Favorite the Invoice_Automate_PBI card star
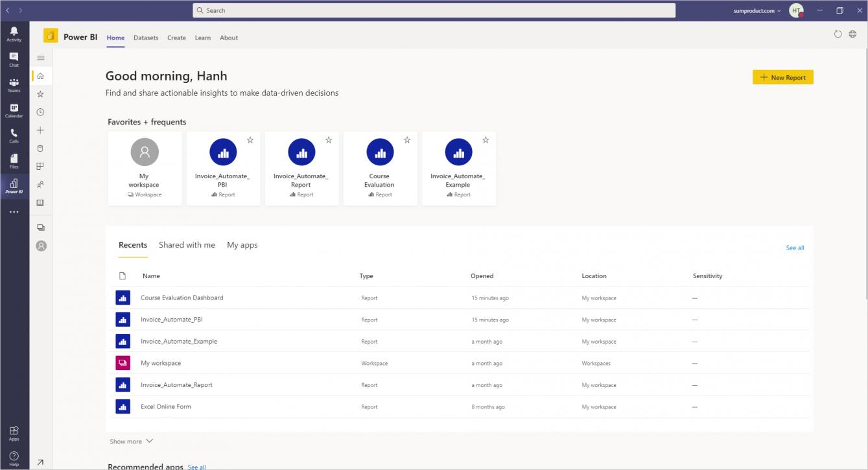 coord(250,140)
